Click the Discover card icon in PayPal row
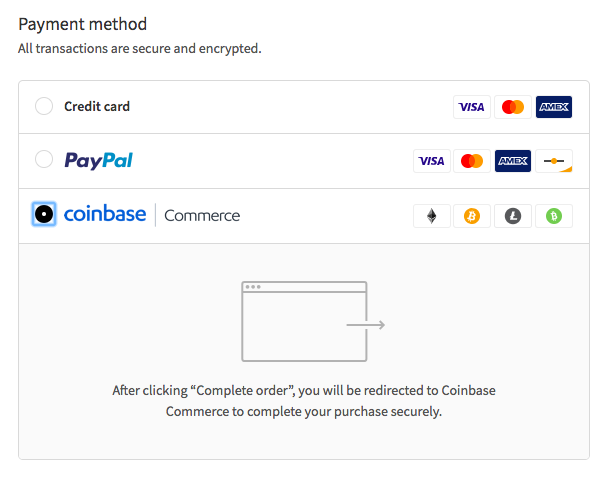Screen dimensions: 604x478 coord(553,161)
